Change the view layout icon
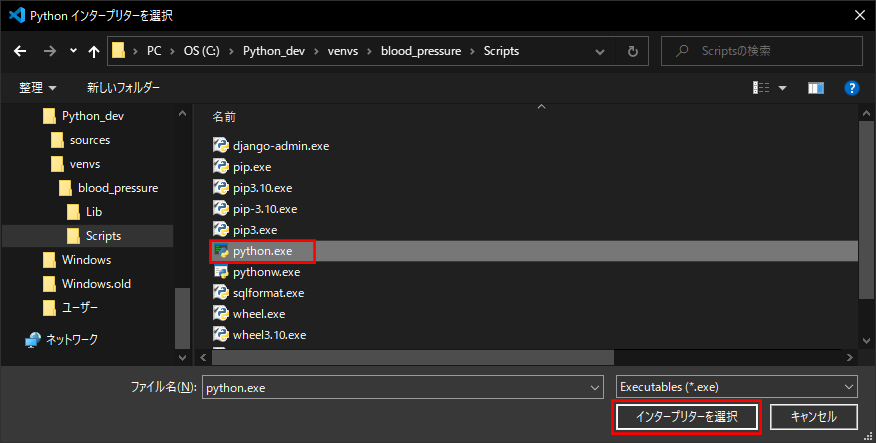The image size is (876, 443). (761, 88)
